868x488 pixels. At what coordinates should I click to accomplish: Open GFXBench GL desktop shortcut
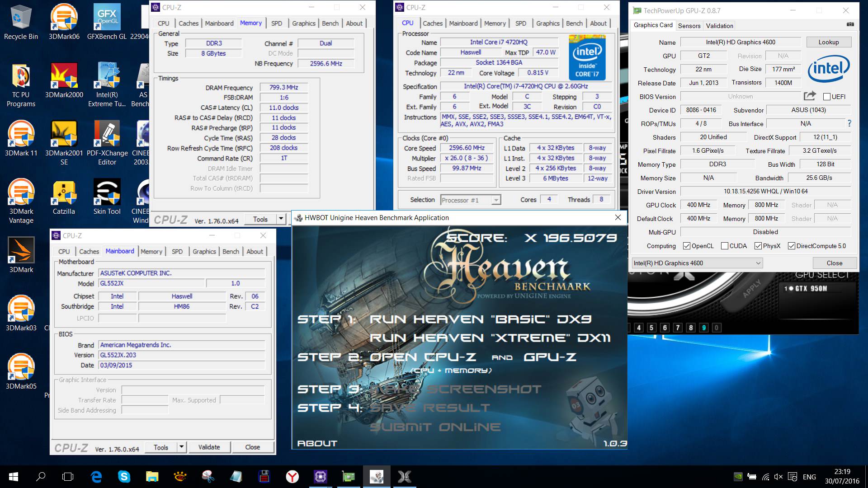(107, 22)
